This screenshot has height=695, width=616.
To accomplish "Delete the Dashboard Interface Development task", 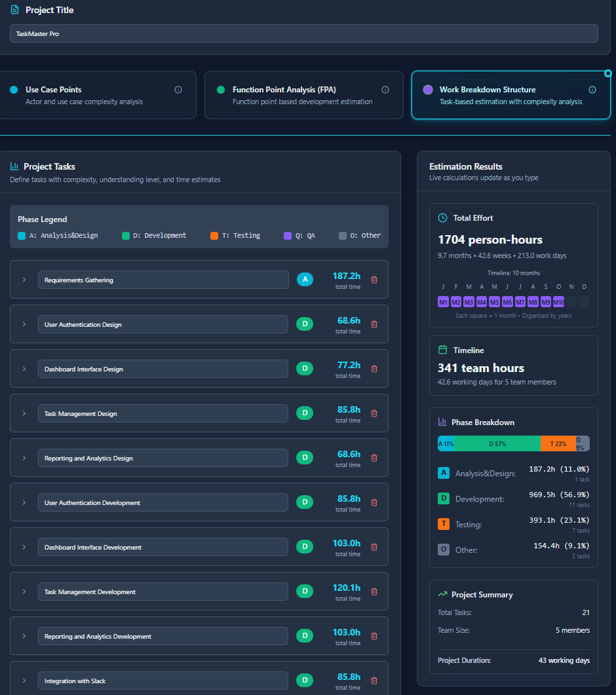I will (374, 547).
